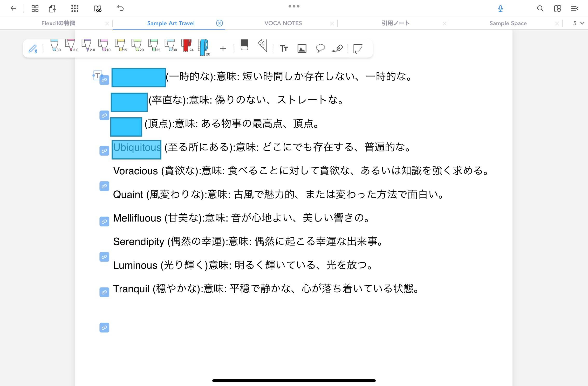Click the word Luminous
588x386 pixels.
coord(135,265)
